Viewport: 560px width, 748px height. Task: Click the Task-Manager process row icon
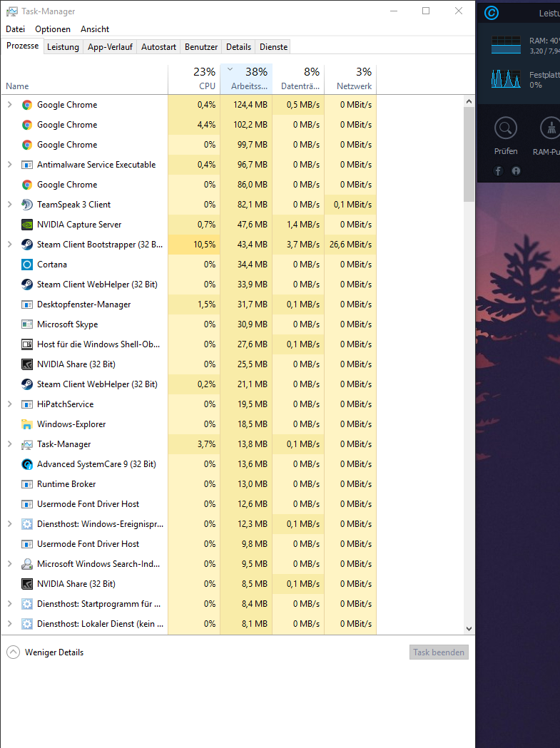[27, 445]
